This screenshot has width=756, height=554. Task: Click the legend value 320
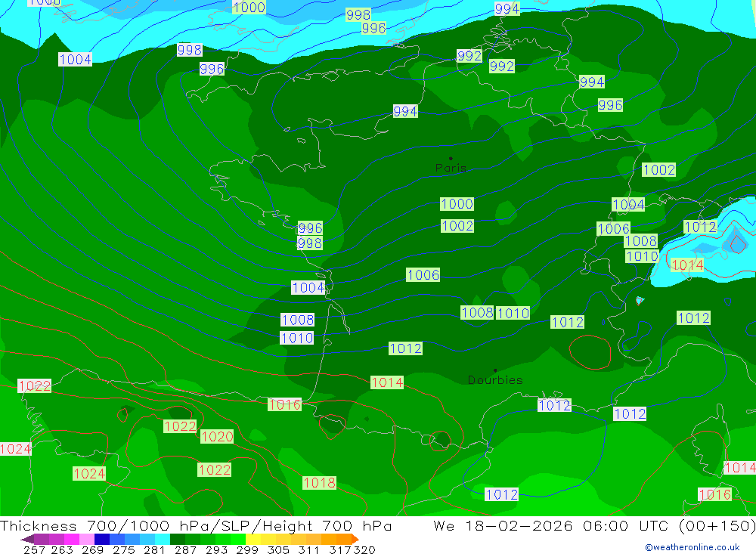[364, 550]
